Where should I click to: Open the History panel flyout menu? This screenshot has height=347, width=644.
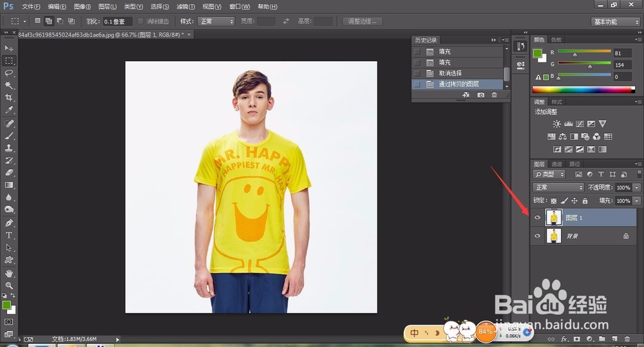click(505, 40)
